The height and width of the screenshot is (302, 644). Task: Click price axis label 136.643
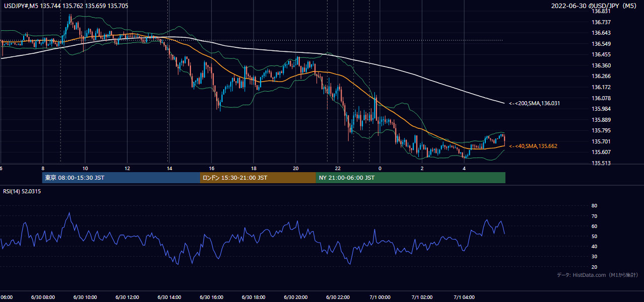601,33
